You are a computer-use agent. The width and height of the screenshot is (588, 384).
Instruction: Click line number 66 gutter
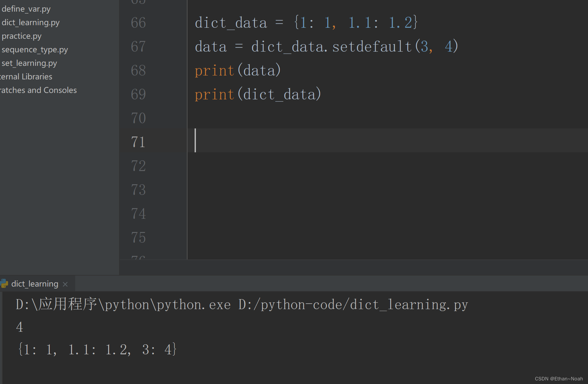click(138, 23)
